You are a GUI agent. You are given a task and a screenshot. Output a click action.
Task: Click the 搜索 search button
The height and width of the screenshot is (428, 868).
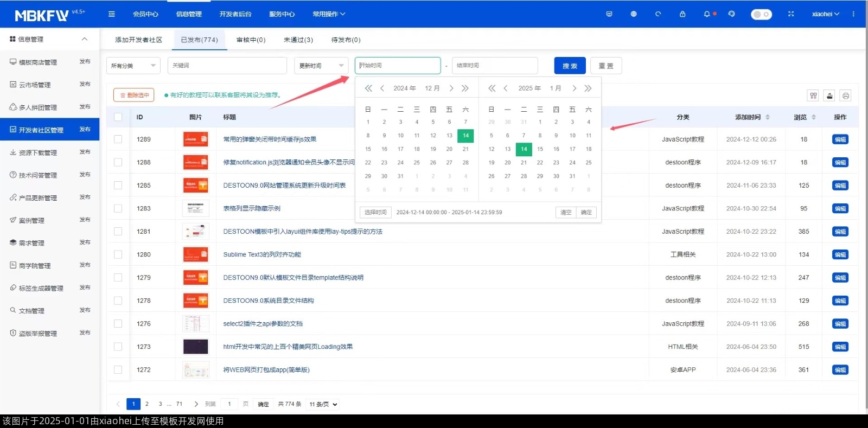tap(570, 66)
